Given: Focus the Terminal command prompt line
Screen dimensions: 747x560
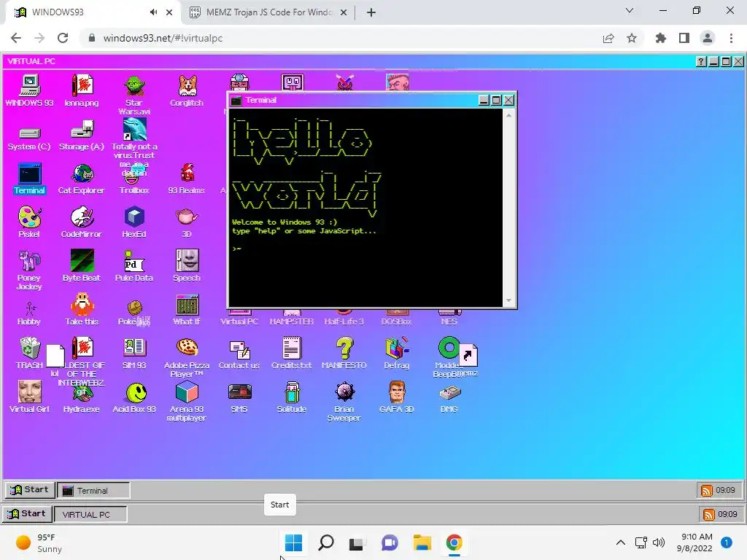Looking at the screenshot, I should point(237,249).
